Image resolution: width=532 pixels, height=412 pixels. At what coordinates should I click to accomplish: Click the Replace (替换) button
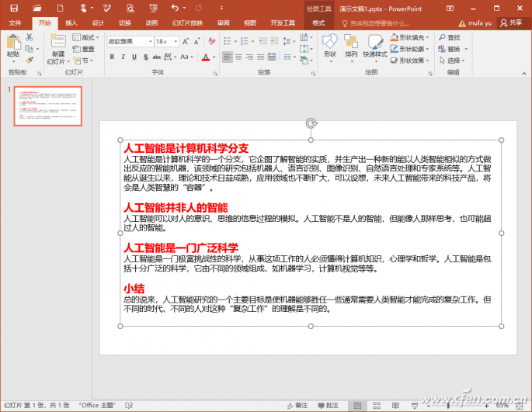point(453,49)
